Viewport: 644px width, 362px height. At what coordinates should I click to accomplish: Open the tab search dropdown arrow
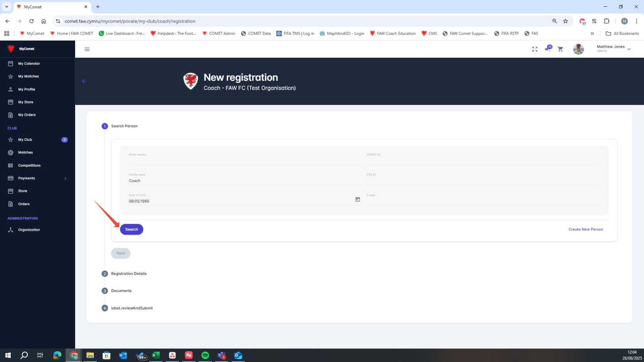point(7,7)
